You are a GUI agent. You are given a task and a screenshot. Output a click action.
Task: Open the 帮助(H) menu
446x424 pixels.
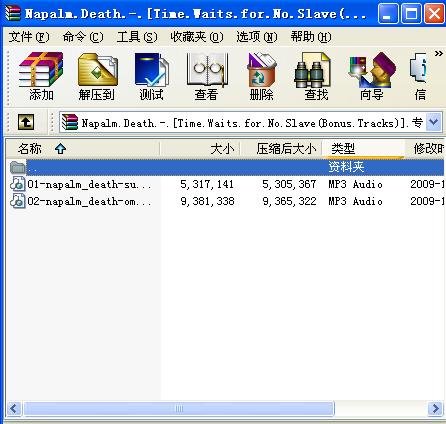pos(311,37)
